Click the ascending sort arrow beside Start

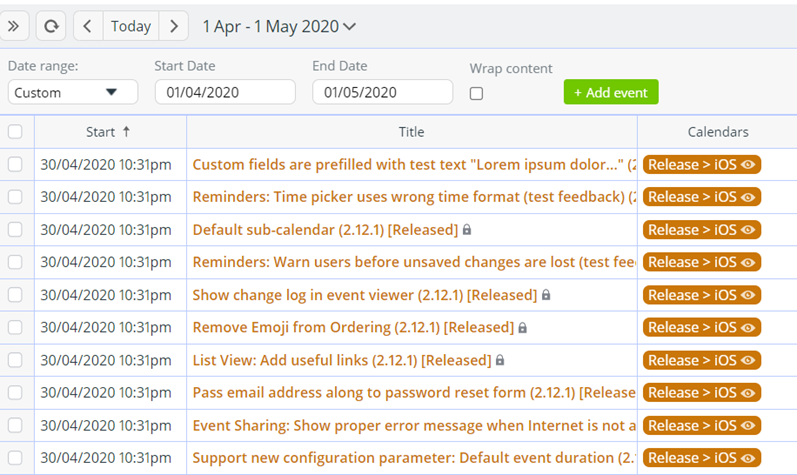126,132
